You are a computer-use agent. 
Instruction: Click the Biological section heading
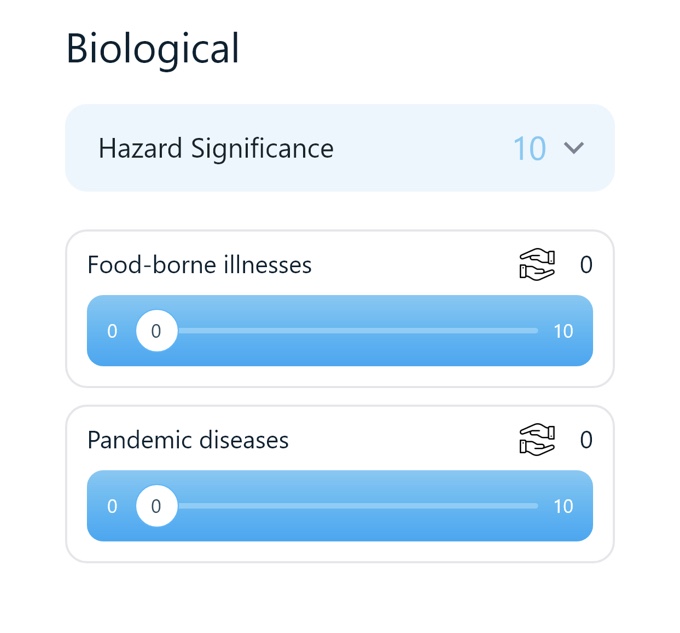click(x=153, y=49)
